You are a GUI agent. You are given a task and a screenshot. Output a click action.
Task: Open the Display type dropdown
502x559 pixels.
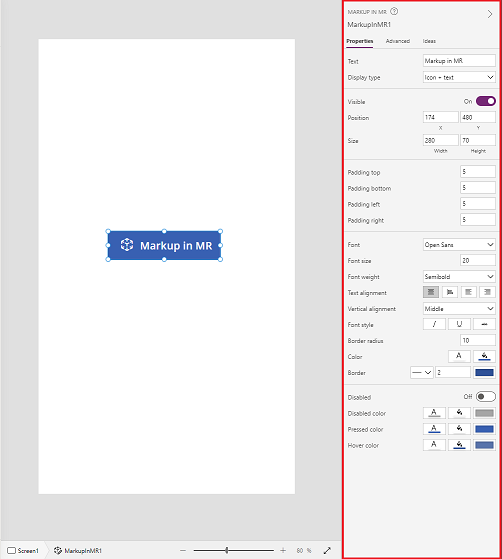click(x=459, y=77)
